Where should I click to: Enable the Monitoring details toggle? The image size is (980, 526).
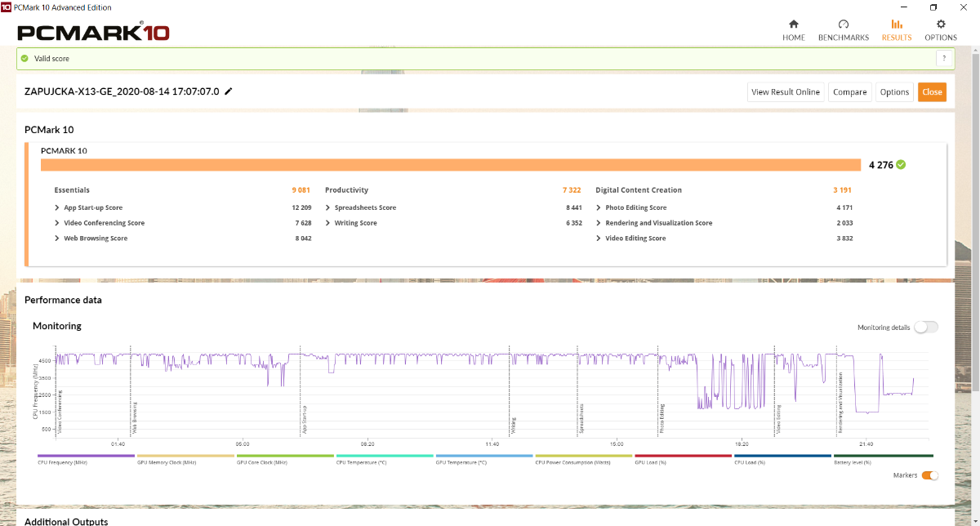(x=926, y=327)
